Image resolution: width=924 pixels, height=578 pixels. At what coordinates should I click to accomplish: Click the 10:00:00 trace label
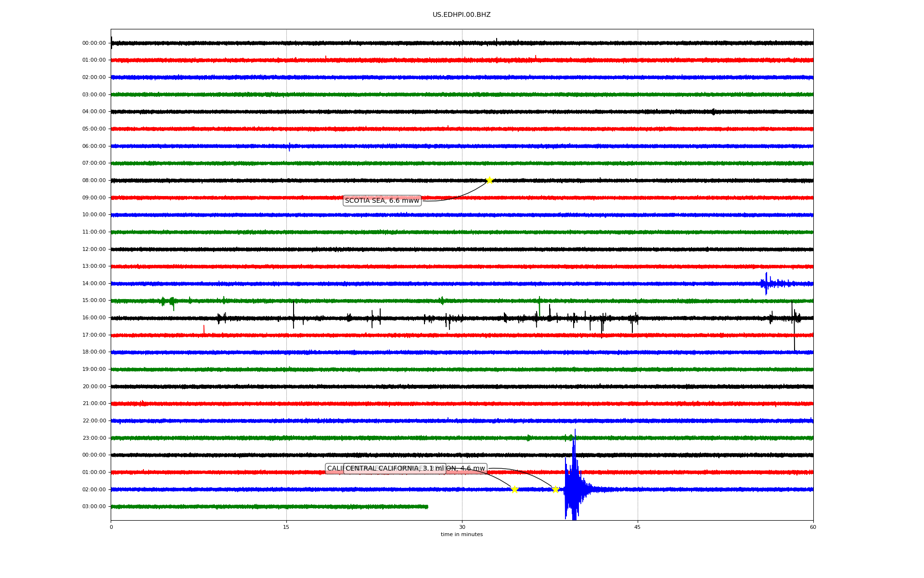pyautogui.click(x=94, y=215)
